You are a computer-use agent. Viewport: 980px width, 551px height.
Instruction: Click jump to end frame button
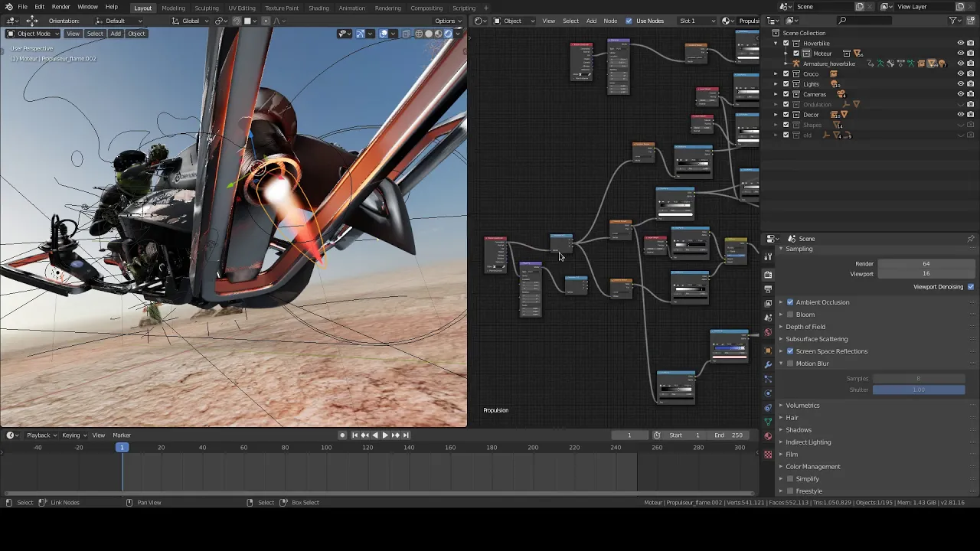(x=404, y=435)
